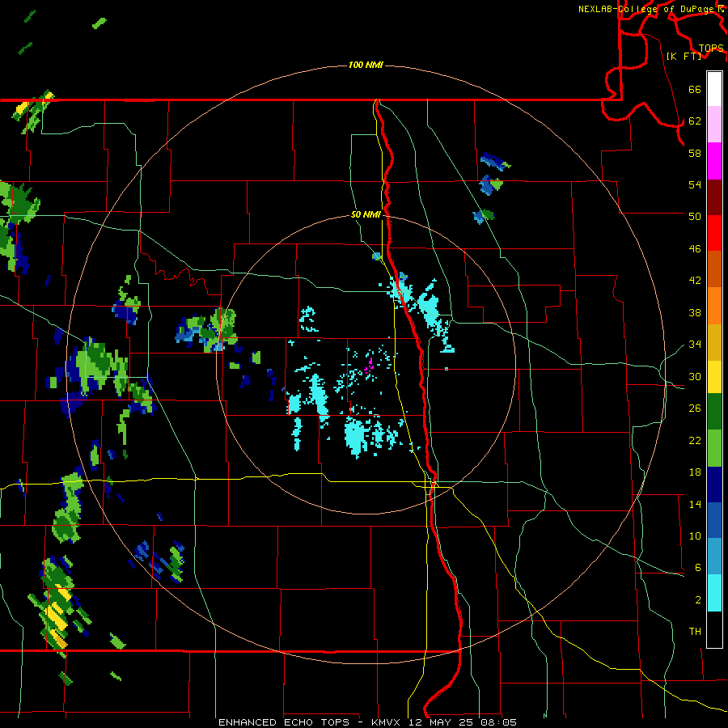Pick the gold legend swatch
The height and width of the screenshot is (728, 728).
point(714,342)
